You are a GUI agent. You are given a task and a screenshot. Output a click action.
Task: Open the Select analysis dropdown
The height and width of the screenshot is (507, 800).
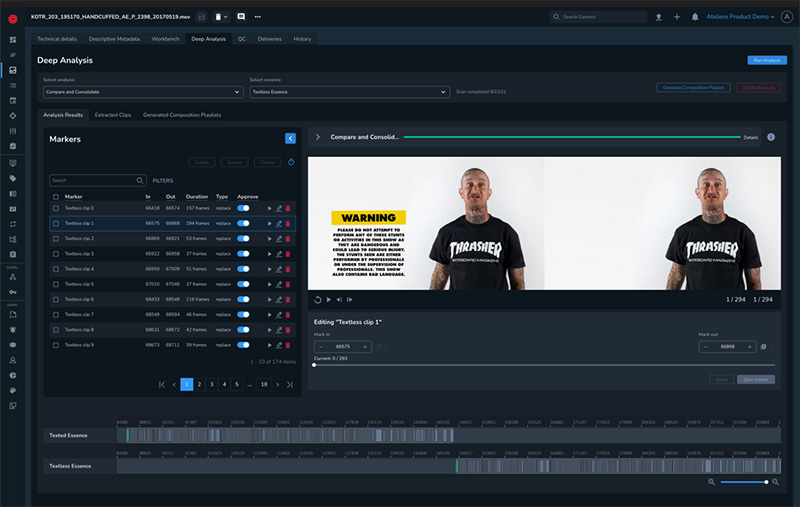143,92
